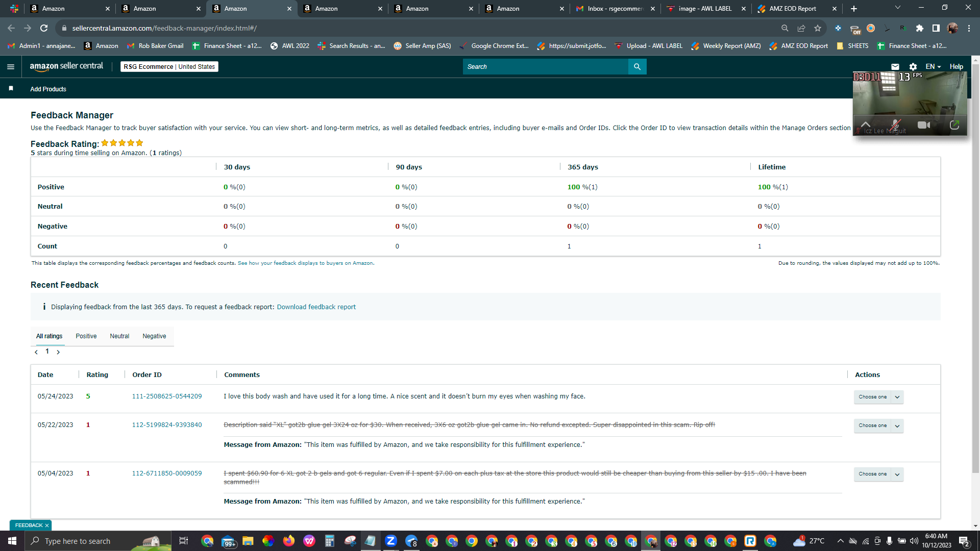Open the Help link in header
980x551 pixels.
coord(957,67)
